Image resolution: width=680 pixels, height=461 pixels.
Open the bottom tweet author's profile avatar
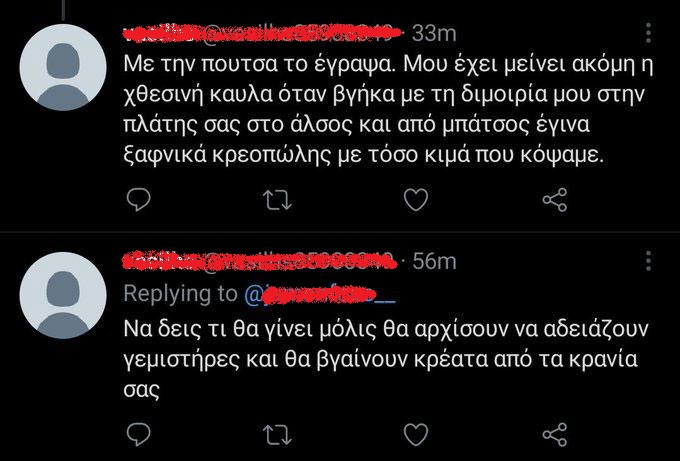63,297
